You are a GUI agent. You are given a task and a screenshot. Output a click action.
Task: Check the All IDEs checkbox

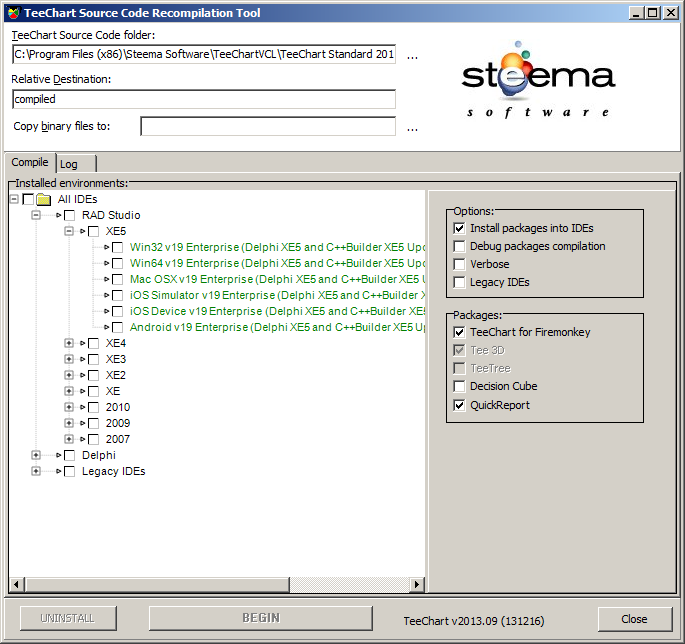pos(28,199)
